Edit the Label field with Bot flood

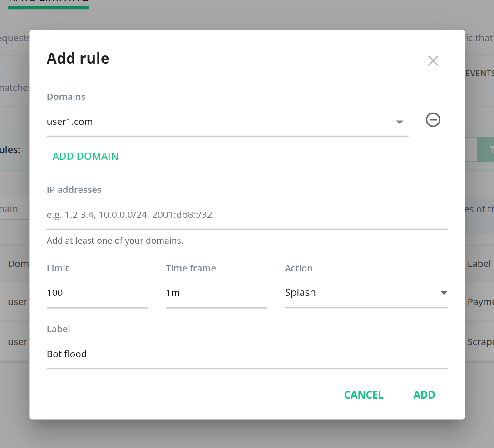coord(247,354)
